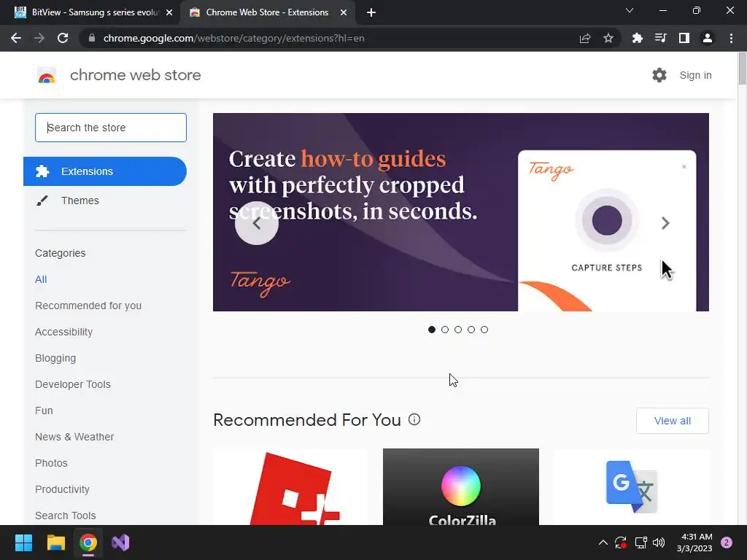Click the address bar URL

233,38
